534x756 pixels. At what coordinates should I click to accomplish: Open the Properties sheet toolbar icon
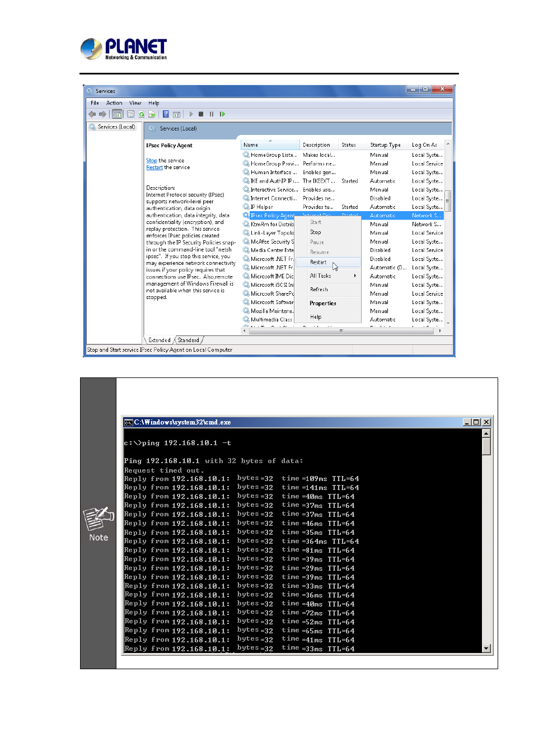coord(130,114)
